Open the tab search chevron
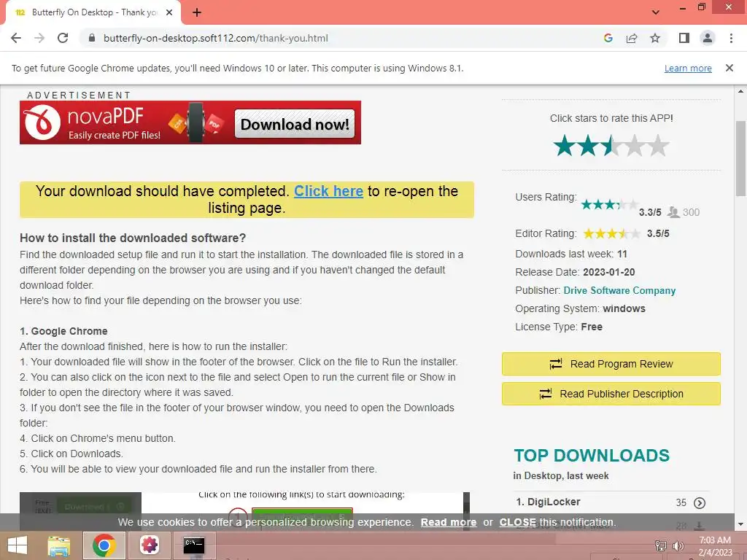The width and height of the screenshot is (747, 560). point(656,12)
